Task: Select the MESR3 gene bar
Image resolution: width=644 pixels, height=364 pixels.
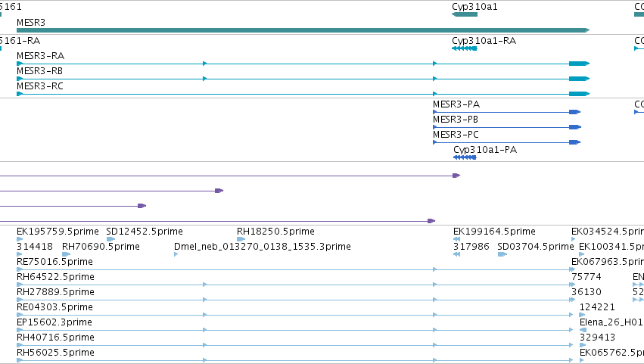Action: tap(303, 30)
